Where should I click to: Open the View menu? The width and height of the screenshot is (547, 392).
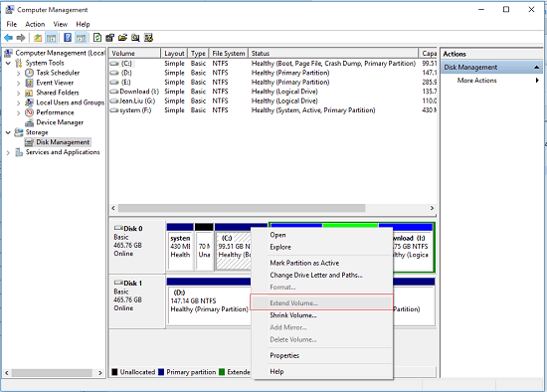click(60, 24)
